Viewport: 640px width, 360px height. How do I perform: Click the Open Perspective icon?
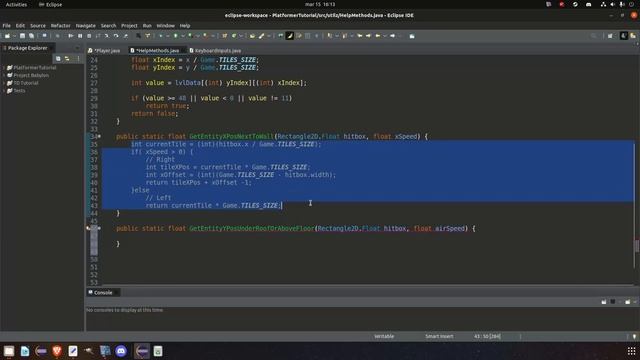coord(610,36)
